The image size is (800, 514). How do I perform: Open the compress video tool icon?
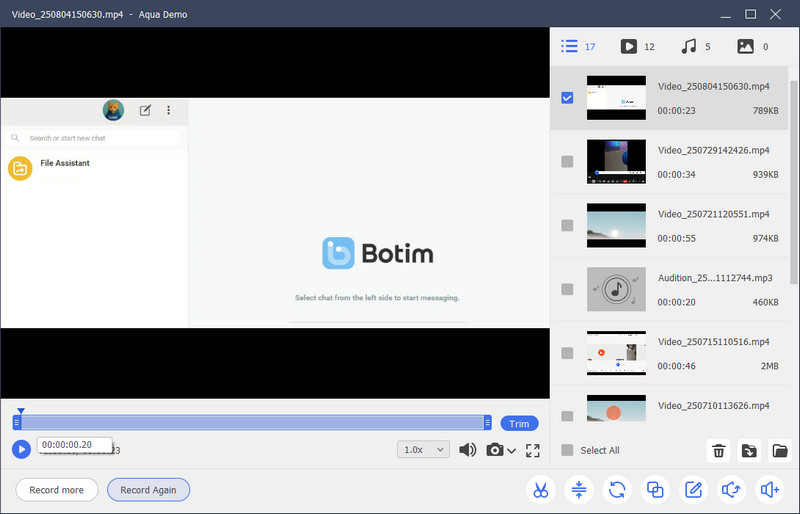[x=579, y=490]
